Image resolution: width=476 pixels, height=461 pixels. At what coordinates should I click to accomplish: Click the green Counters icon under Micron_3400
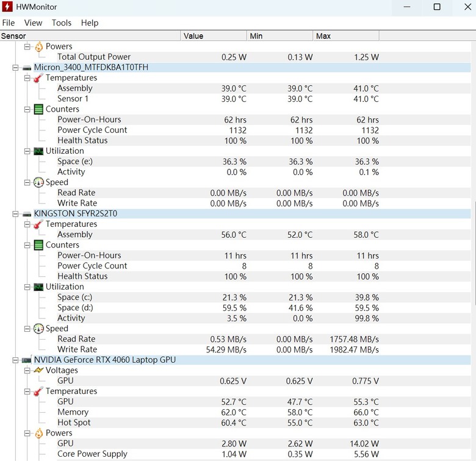coord(38,109)
